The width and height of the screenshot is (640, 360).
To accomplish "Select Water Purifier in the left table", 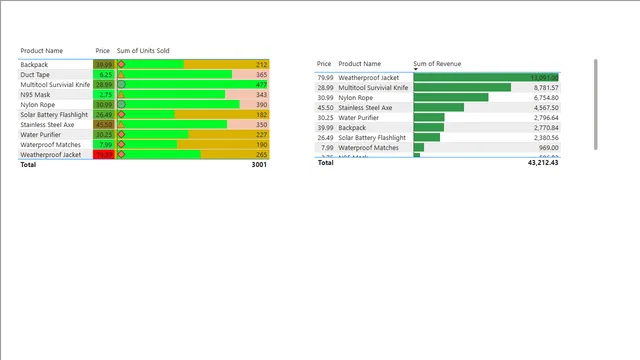I will coord(40,135).
